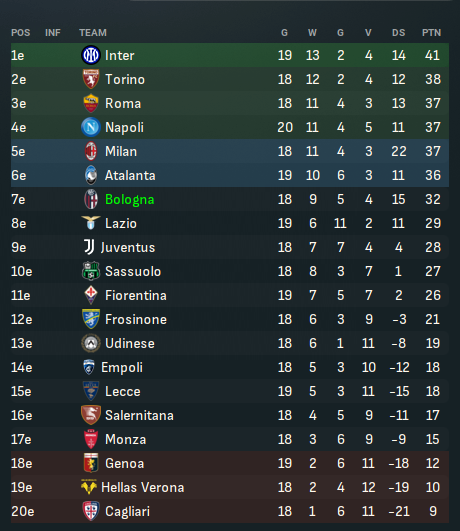Select the Napoli club logo

(91, 127)
